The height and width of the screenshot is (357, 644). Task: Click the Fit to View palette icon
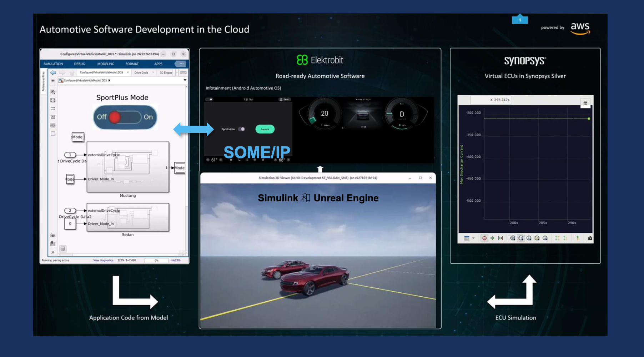click(53, 100)
